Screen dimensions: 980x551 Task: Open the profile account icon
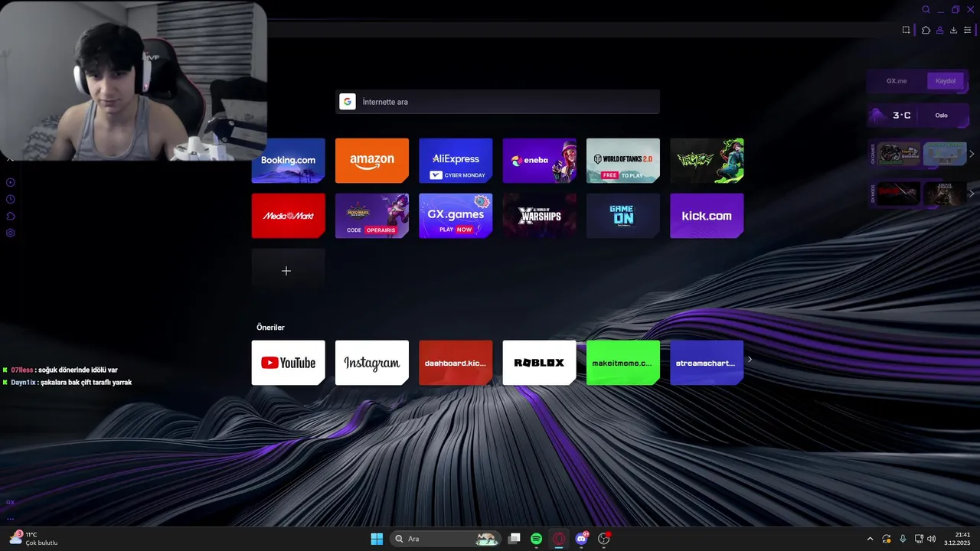point(939,30)
